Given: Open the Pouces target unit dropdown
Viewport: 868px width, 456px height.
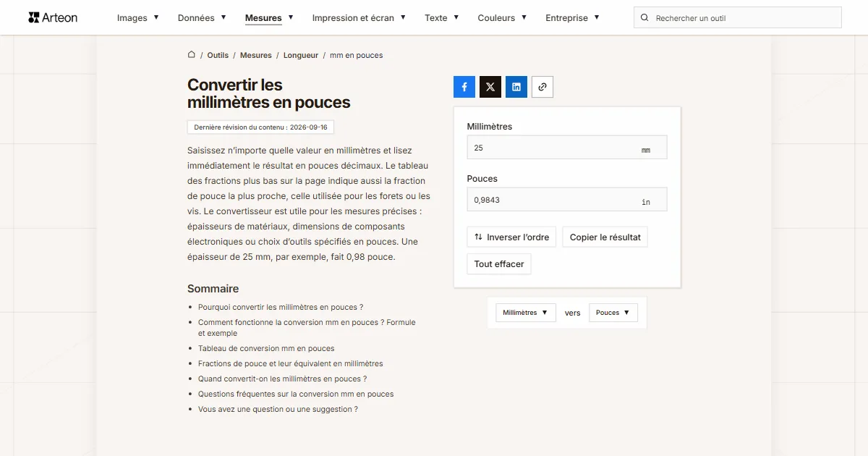Looking at the screenshot, I should (x=613, y=313).
